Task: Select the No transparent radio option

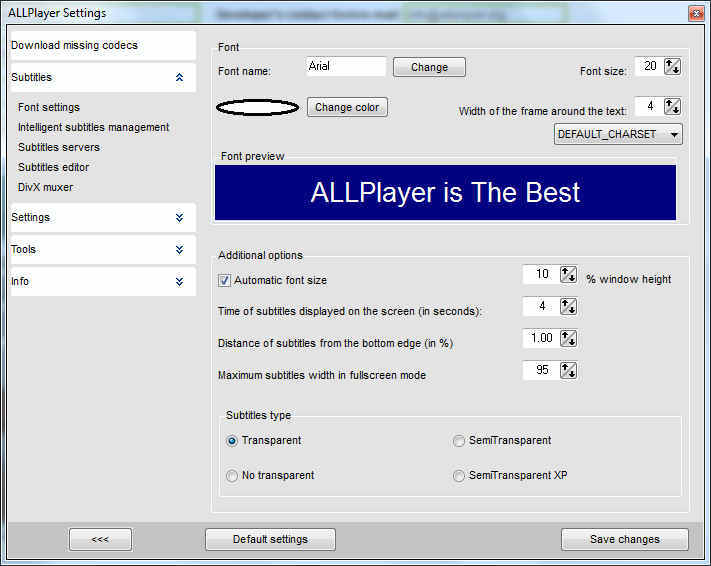Action: [x=232, y=476]
